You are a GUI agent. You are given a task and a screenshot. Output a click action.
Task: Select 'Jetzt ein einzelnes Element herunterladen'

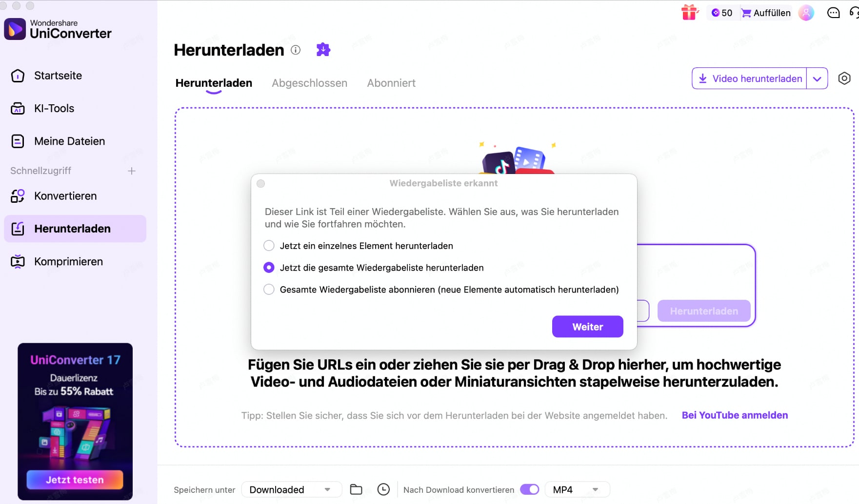pyautogui.click(x=269, y=246)
